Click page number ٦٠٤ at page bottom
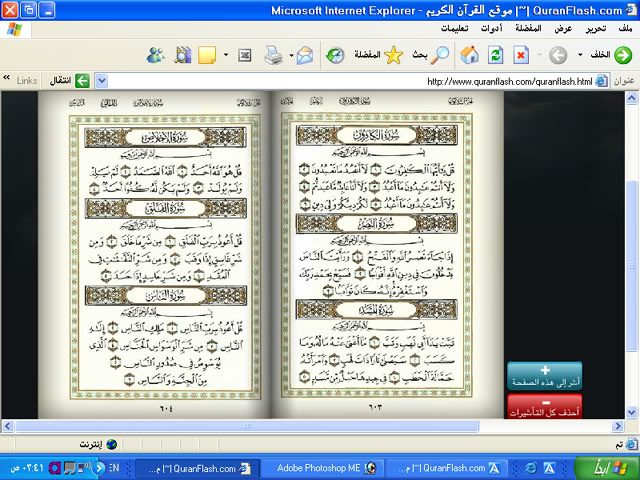This screenshot has width=640, height=480. [x=166, y=408]
